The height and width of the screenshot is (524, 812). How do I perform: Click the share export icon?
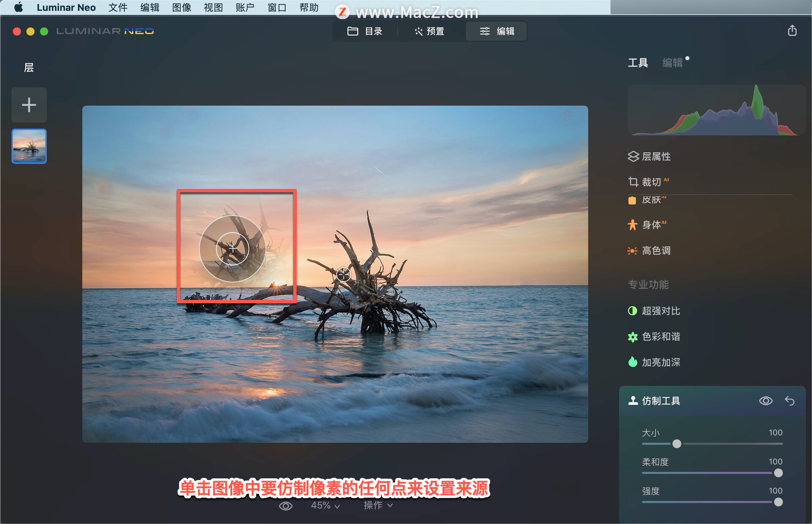[792, 30]
